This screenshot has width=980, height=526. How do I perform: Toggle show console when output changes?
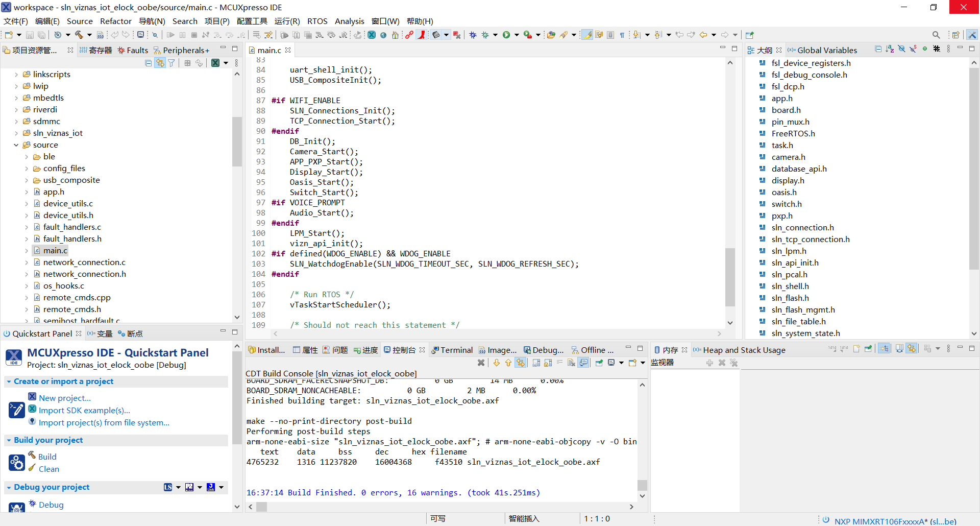coord(583,363)
